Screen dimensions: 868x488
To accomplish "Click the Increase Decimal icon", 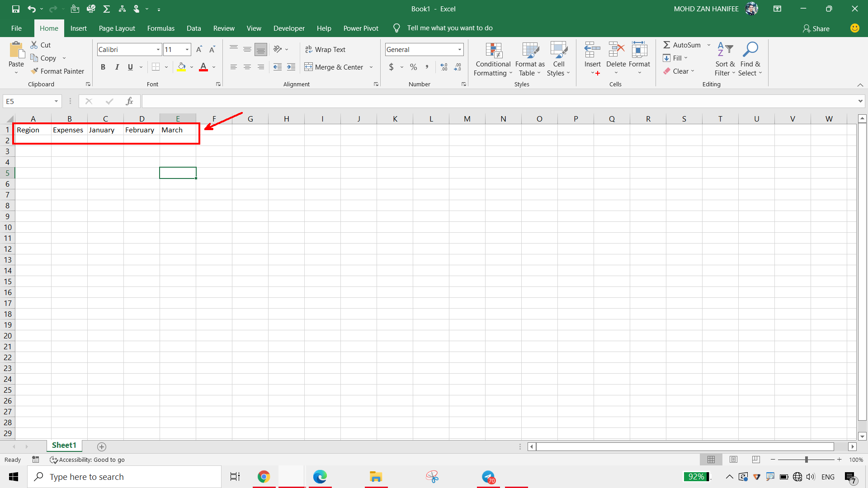I will pos(444,67).
